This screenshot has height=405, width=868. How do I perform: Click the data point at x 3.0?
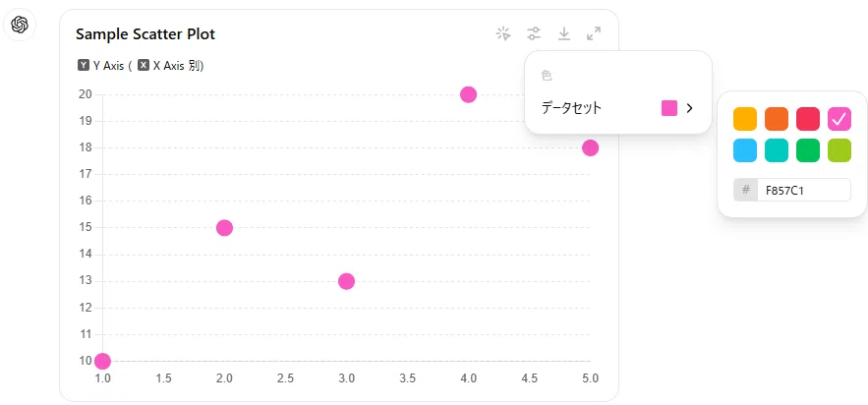pos(346,281)
